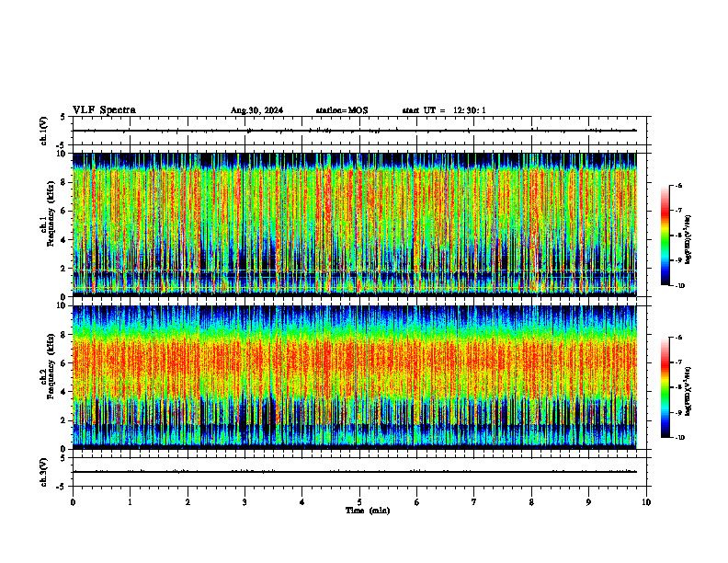This screenshot has width=728, height=563.
Task: Click the ch.1 frequency axis "2" tick label
Action: coord(64,269)
